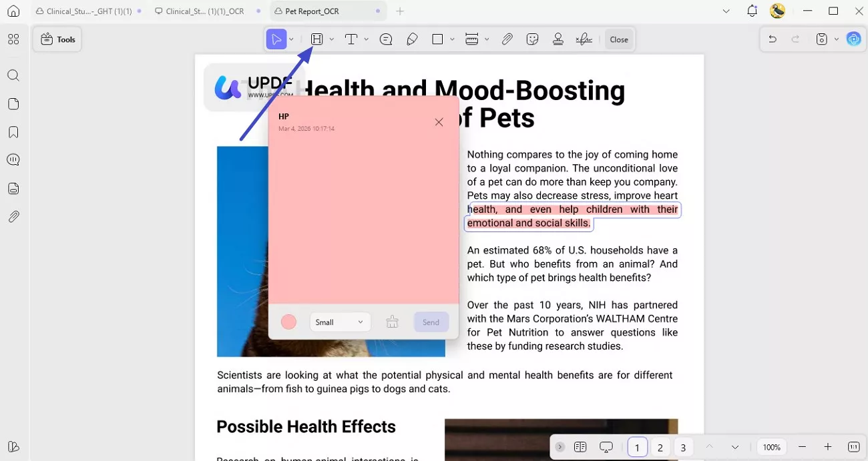The image size is (868, 461).
Task: Add a new tab with plus
Action: click(x=400, y=11)
